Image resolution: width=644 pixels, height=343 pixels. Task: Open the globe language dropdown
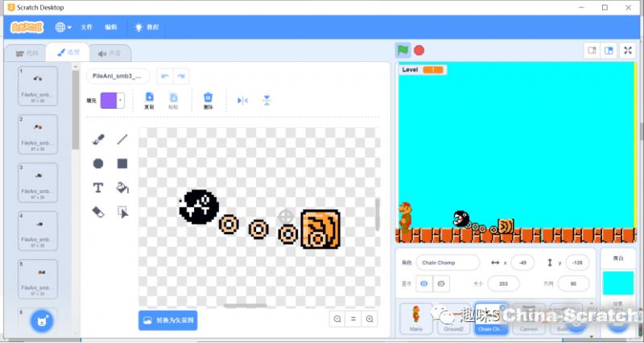(x=63, y=27)
